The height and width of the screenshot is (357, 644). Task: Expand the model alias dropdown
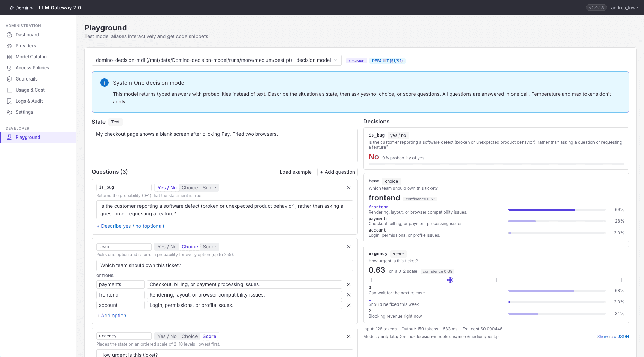click(217, 60)
